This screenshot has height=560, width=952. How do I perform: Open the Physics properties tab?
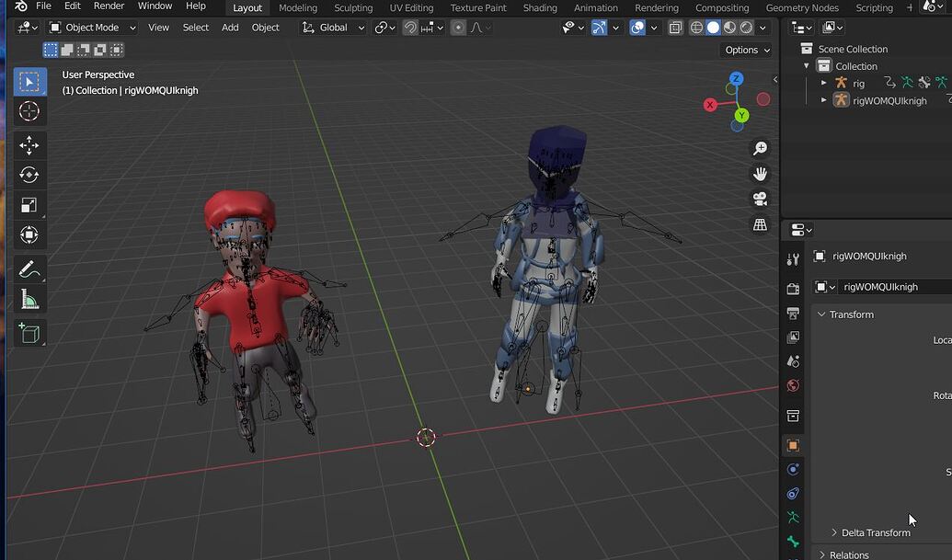[x=793, y=470]
